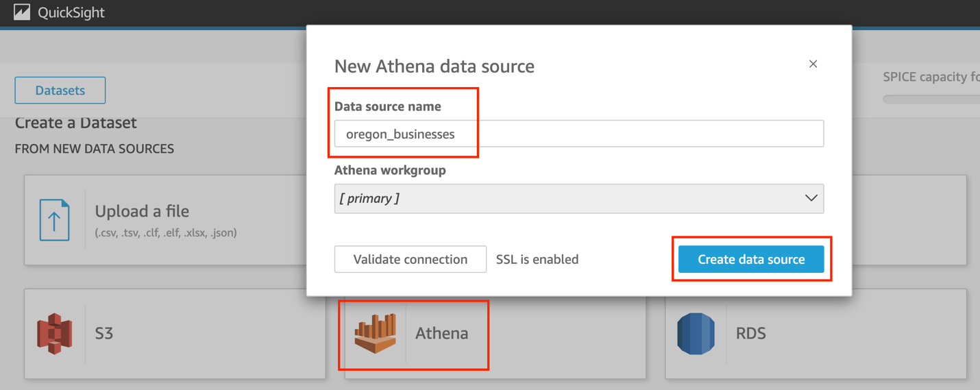Click the FROM NEW DATA SOURCES heading

95,149
